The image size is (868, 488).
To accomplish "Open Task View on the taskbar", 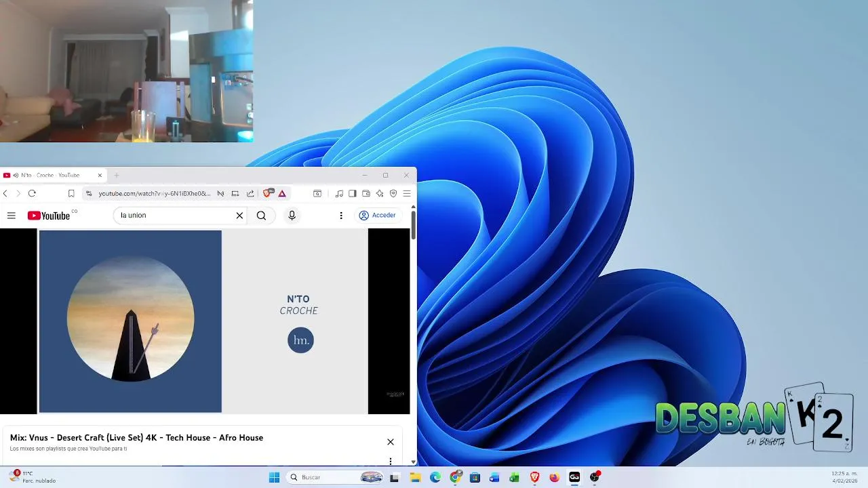I will pyautogui.click(x=394, y=477).
